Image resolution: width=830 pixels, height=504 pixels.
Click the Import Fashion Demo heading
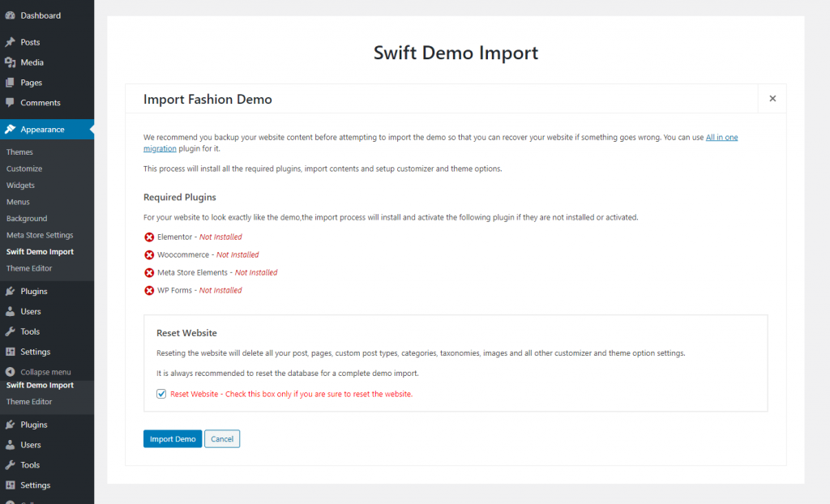tap(207, 100)
